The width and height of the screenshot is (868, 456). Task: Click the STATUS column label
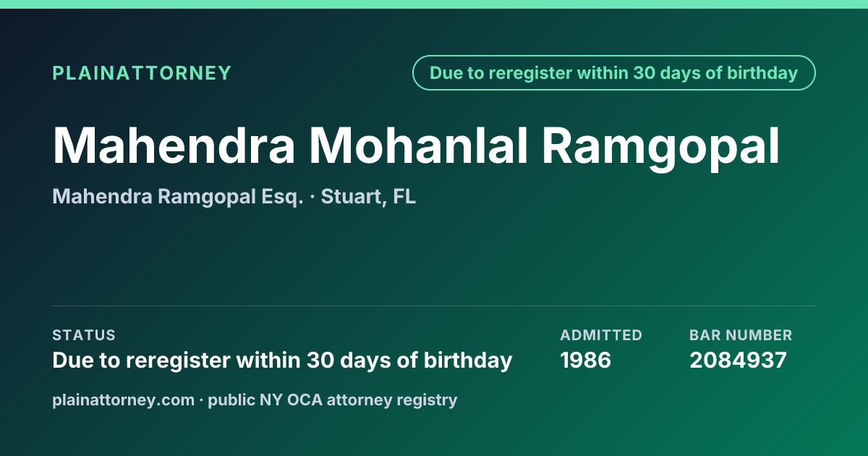(84, 335)
